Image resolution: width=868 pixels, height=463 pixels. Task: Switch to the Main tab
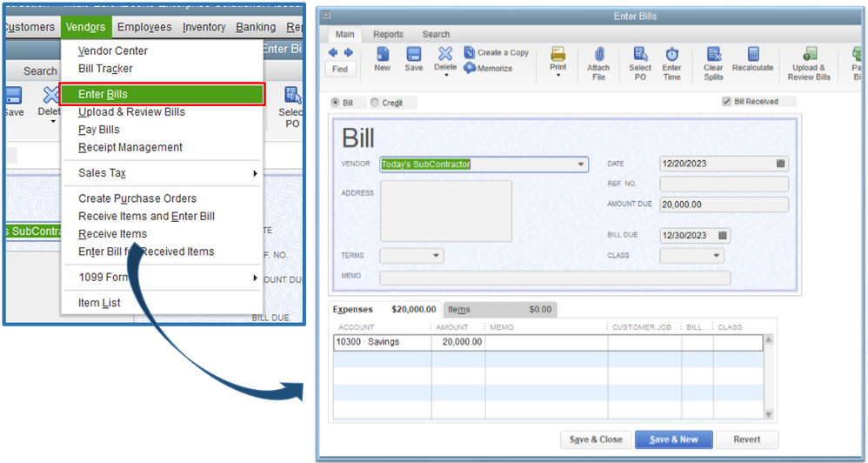point(345,34)
